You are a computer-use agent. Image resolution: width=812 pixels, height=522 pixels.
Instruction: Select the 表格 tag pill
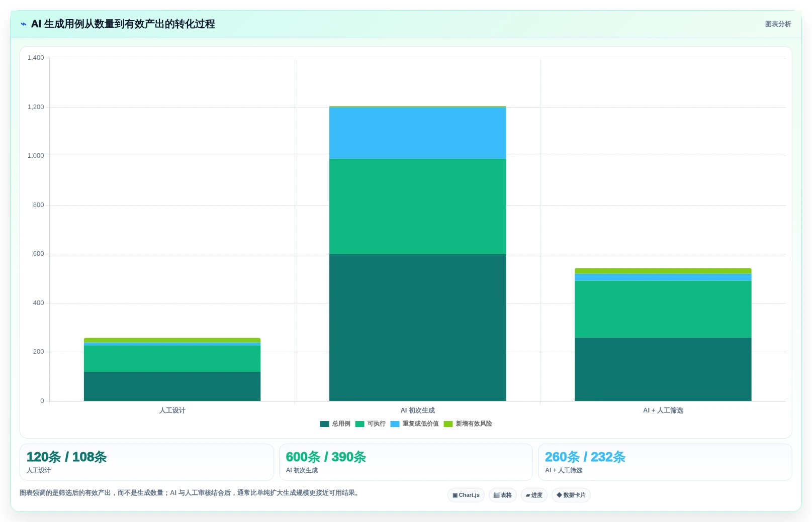502,495
